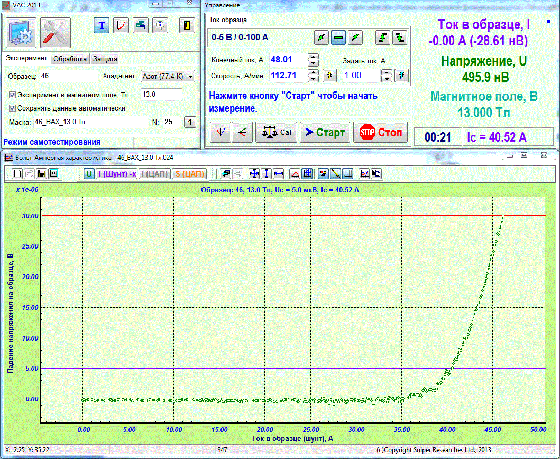Click the yellow door exit icon
The image size is (560, 459).
pos(187,26)
